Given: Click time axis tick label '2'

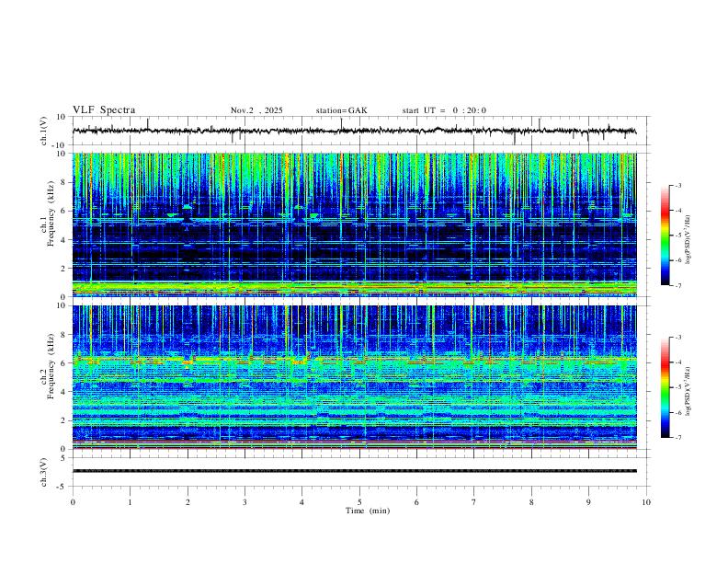Looking at the screenshot, I should [x=188, y=502].
